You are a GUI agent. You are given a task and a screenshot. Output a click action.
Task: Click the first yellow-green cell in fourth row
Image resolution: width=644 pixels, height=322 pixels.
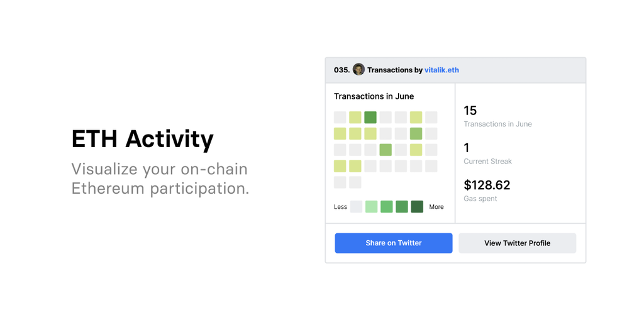(340, 166)
